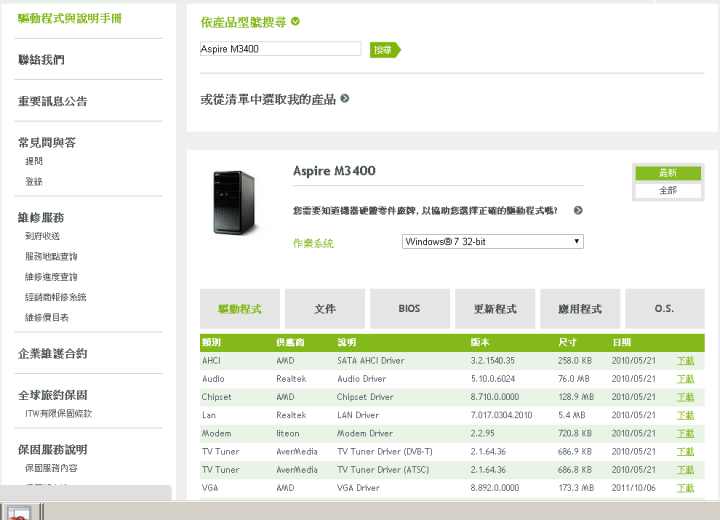Click the 尺寸 column header

[567, 342]
